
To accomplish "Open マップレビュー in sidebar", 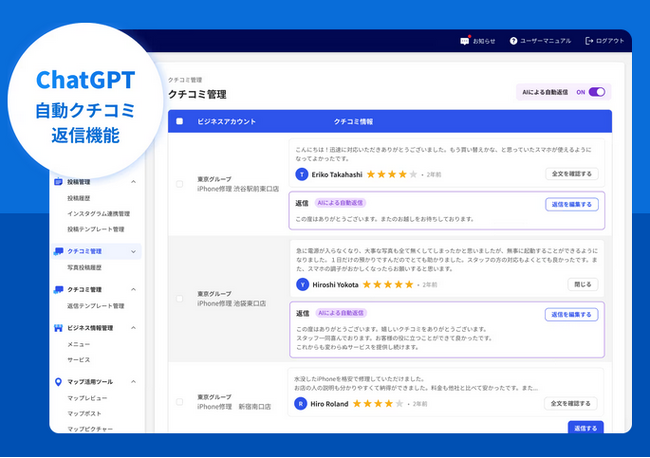I will (87, 398).
